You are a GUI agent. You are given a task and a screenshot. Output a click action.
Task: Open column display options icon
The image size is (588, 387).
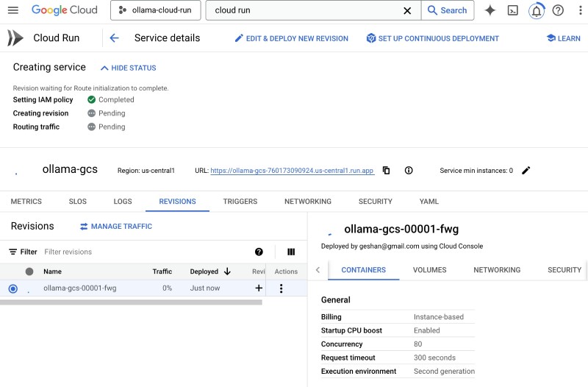(x=291, y=252)
